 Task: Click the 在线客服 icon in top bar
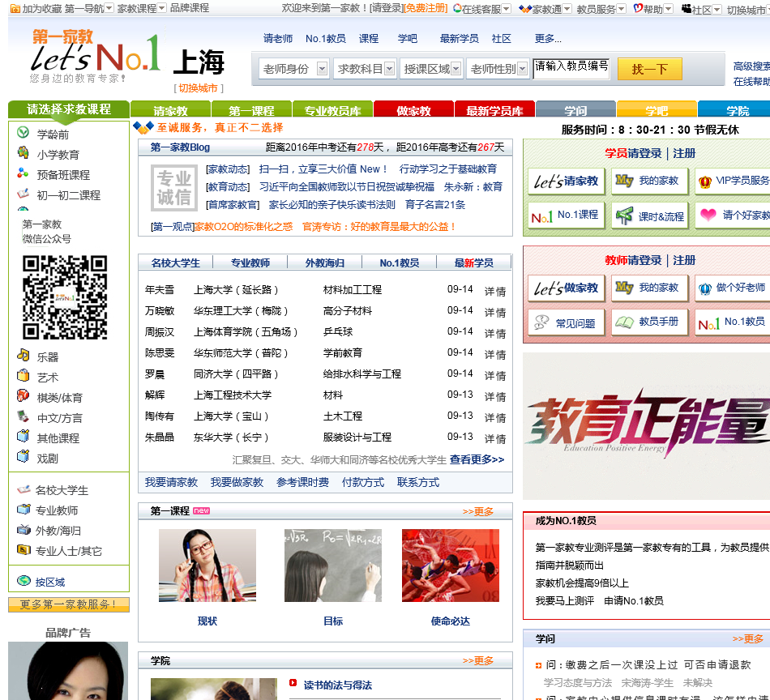click(x=457, y=8)
